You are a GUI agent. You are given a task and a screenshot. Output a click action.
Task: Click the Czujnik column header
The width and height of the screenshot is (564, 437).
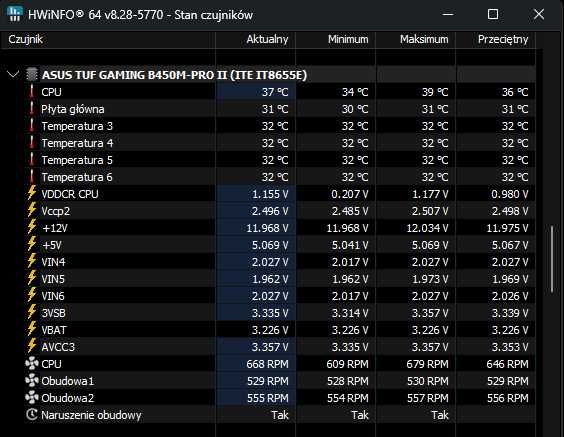point(108,39)
